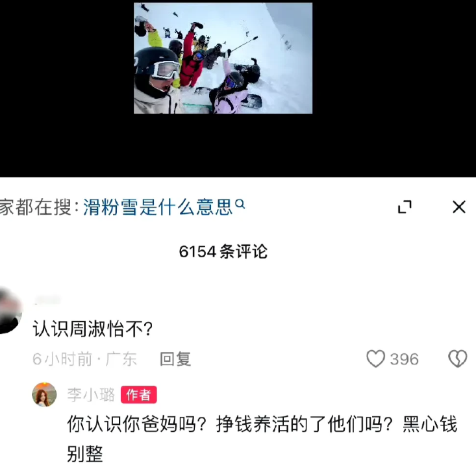This screenshot has width=476, height=469.
Task: Tap the black area beside the video
Action: coord(394,88)
